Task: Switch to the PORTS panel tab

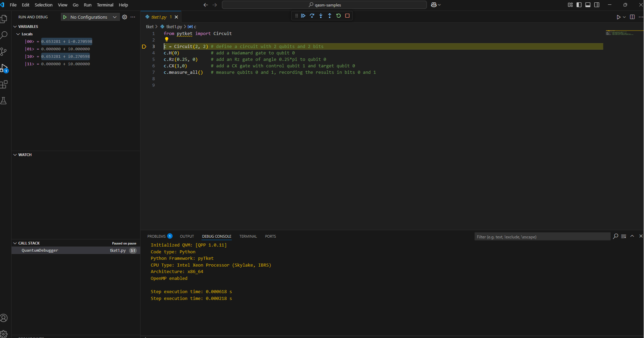Action: (x=271, y=236)
